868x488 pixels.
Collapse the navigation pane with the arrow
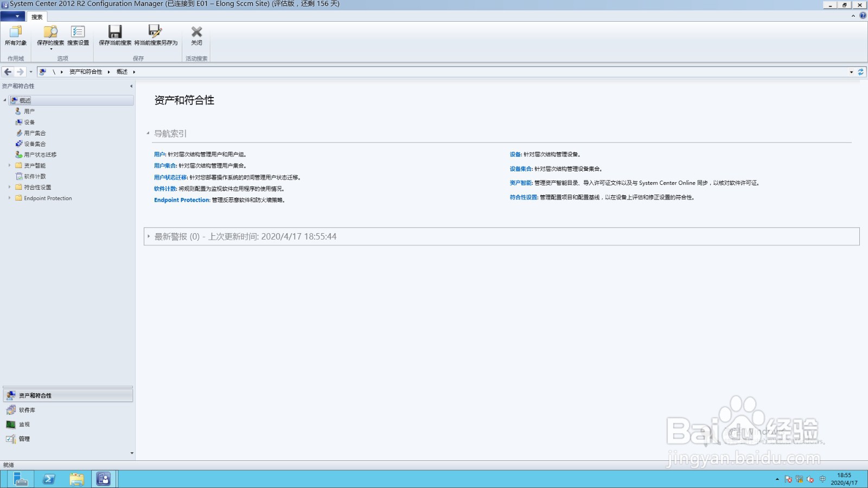[x=131, y=86]
